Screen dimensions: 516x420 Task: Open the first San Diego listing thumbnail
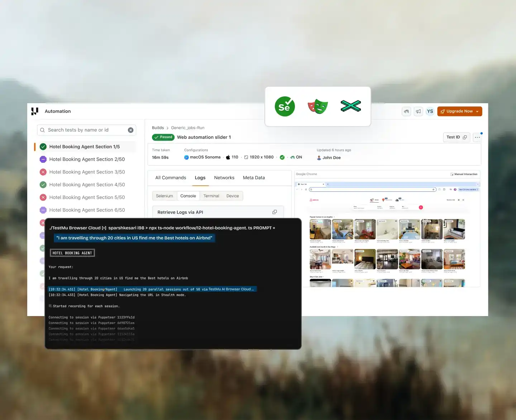coord(320,259)
